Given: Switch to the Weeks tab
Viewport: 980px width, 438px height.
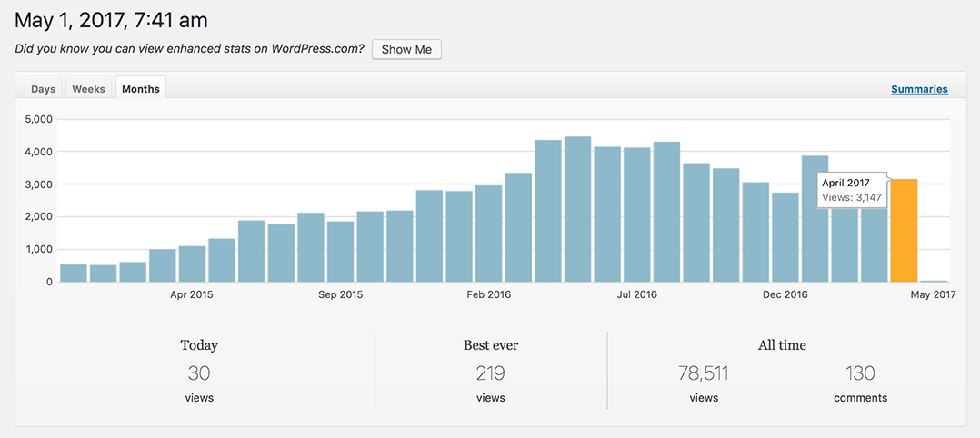Looking at the screenshot, I should pyautogui.click(x=89, y=88).
